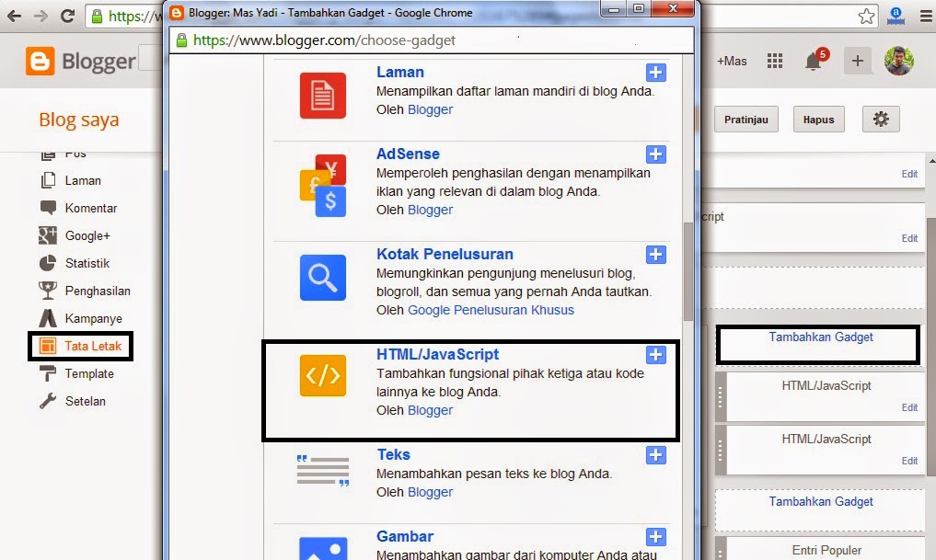Screen dimensions: 936x560
Task: Click boxed Tambahkan Gadget link in layout
Action: (821, 337)
